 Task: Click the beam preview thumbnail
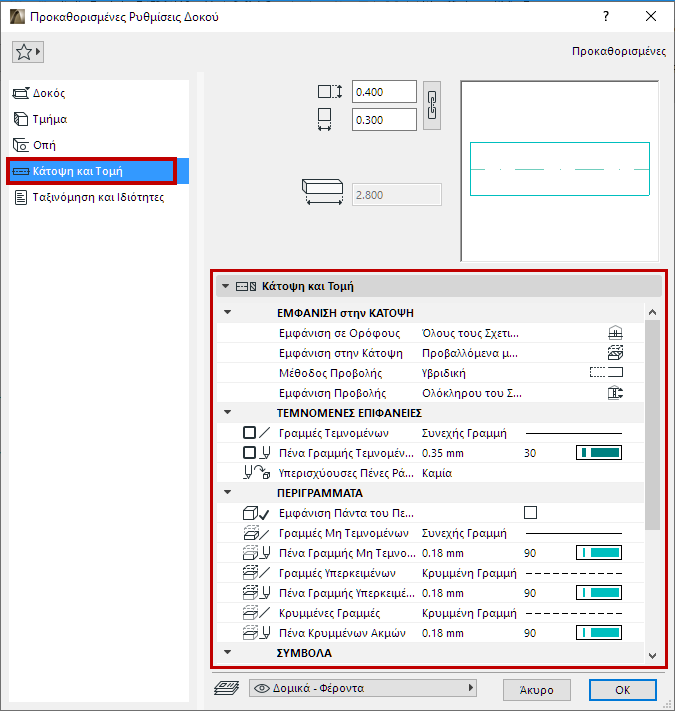tap(559, 171)
